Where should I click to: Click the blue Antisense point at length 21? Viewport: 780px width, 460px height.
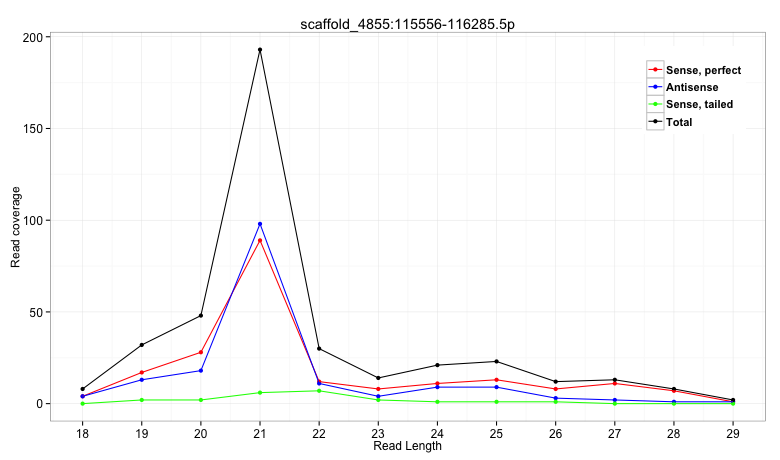coord(260,224)
